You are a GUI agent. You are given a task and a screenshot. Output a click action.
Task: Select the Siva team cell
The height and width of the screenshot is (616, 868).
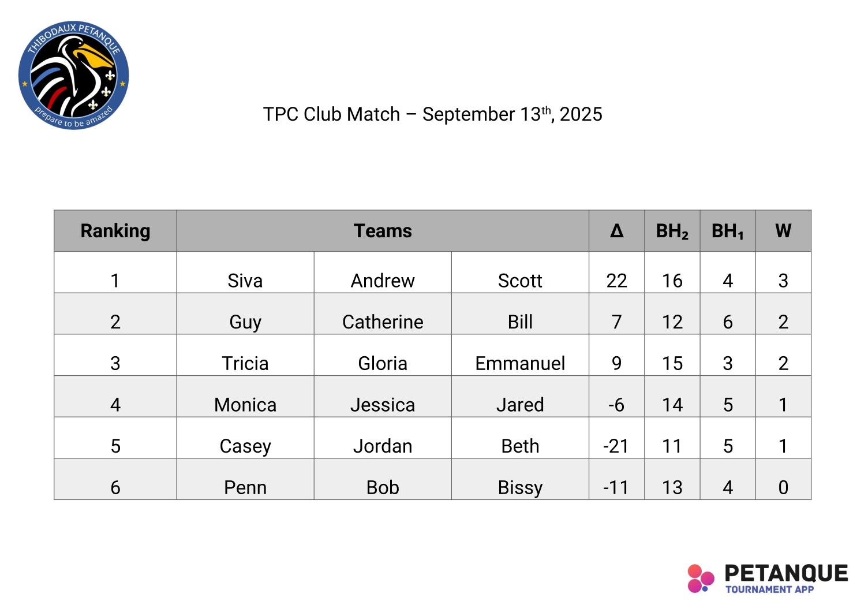point(245,280)
